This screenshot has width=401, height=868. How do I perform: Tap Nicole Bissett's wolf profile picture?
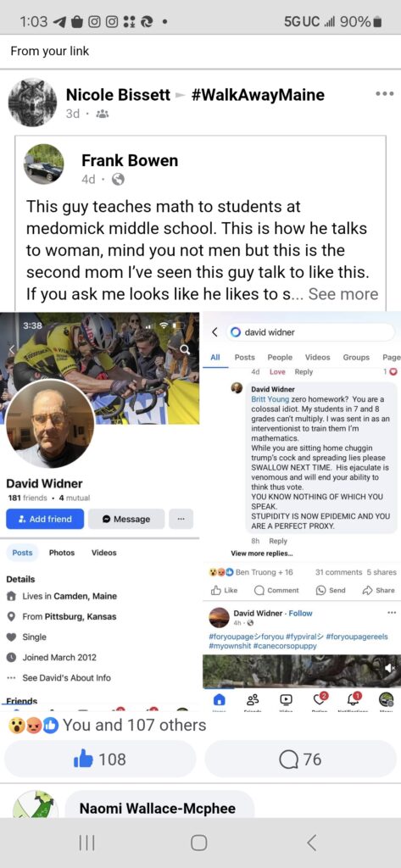pos(33,103)
